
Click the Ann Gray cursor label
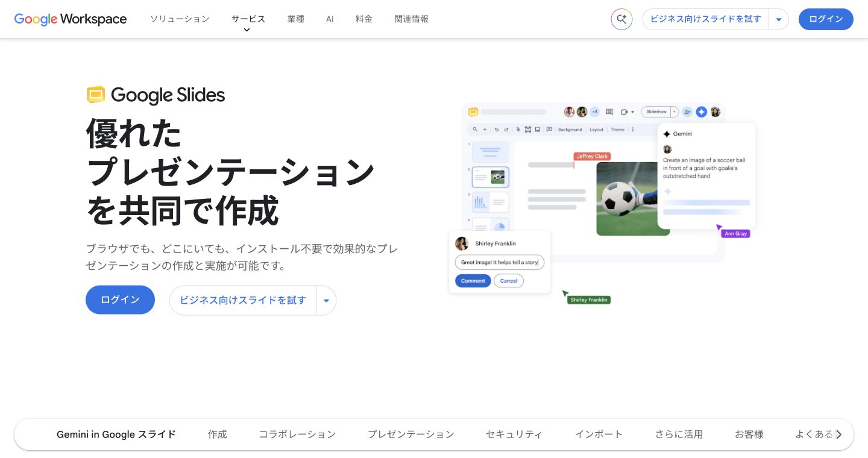coord(735,234)
